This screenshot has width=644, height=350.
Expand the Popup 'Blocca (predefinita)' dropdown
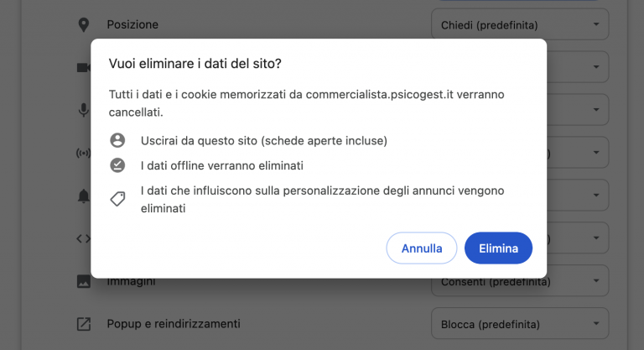point(519,324)
